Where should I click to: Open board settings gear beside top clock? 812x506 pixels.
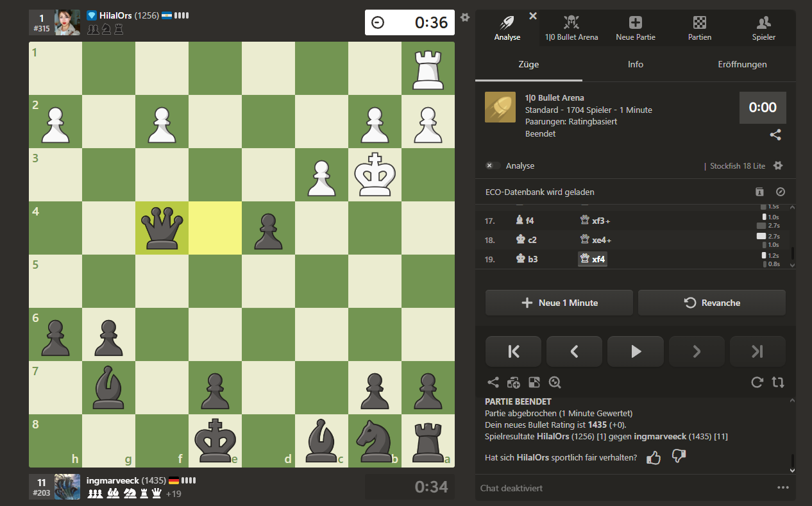click(x=465, y=17)
